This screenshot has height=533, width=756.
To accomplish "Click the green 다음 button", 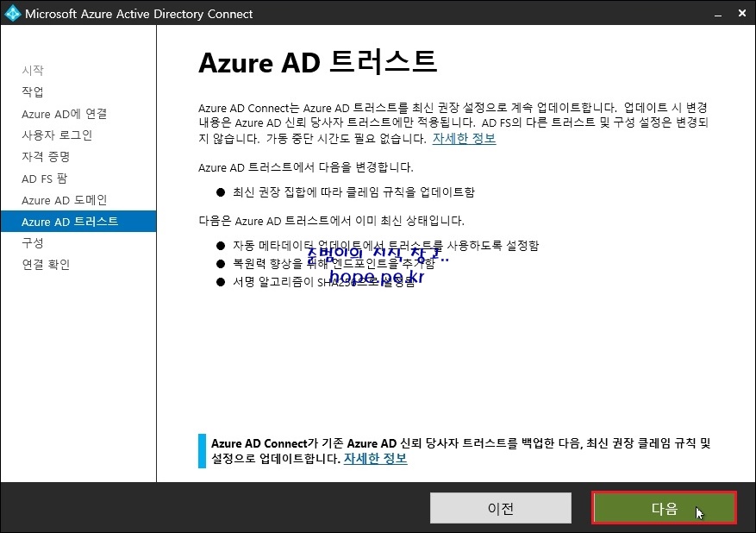I will point(665,508).
